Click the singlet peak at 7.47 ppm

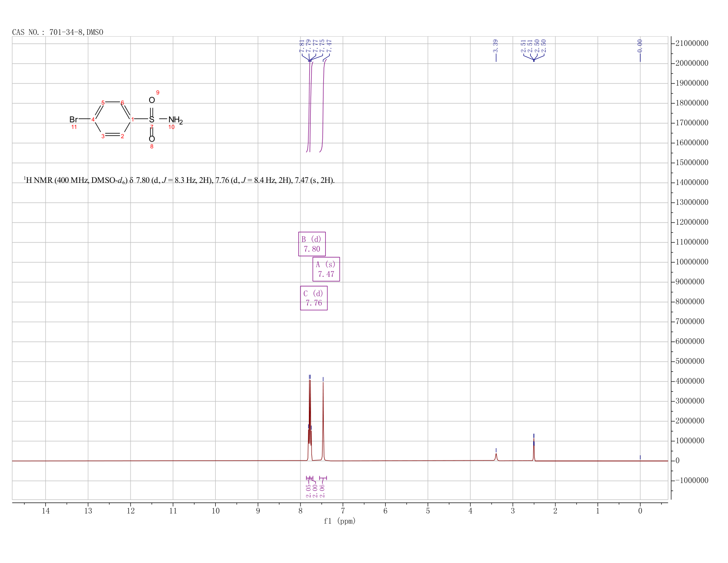323,422
